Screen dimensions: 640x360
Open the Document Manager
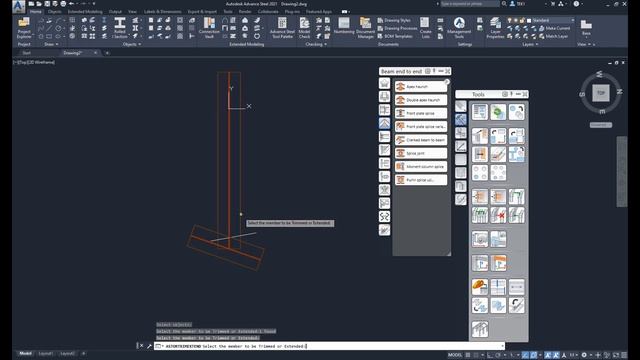[x=365, y=27]
